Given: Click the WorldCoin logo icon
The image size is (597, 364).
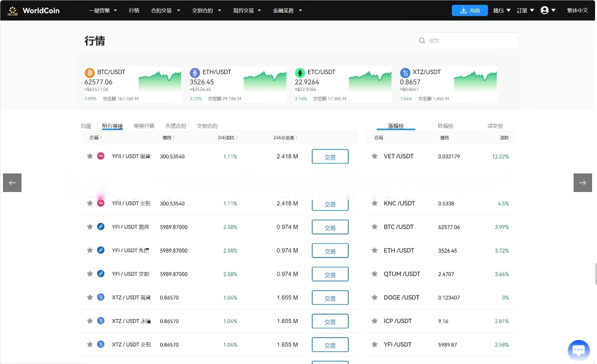Looking at the screenshot, I should 13,10.
